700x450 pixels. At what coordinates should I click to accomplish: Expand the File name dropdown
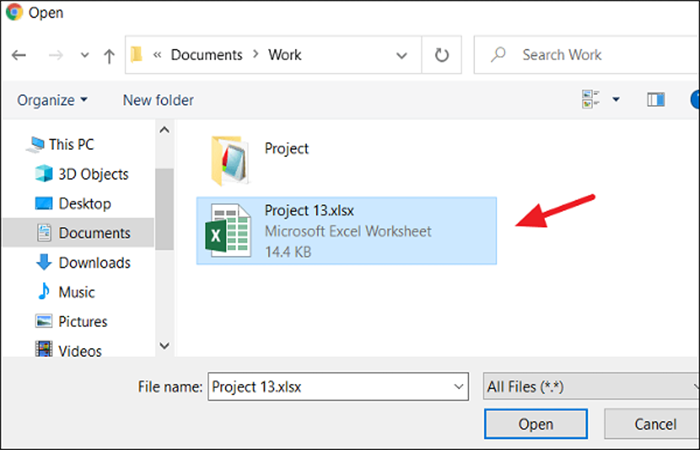458,387
